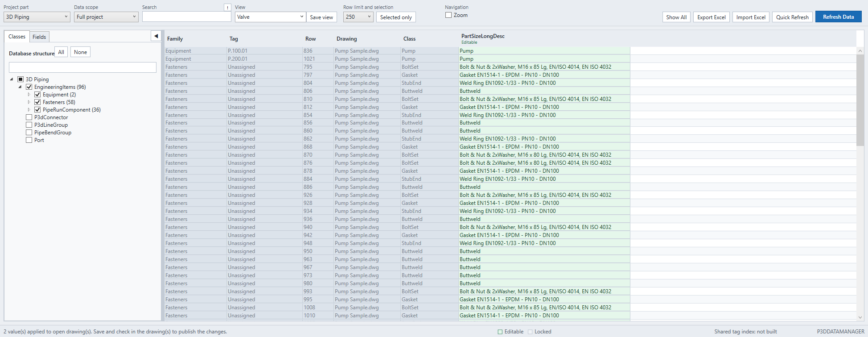Enable the Zoom navigation checkbox
868x337 pixels.
448,15
